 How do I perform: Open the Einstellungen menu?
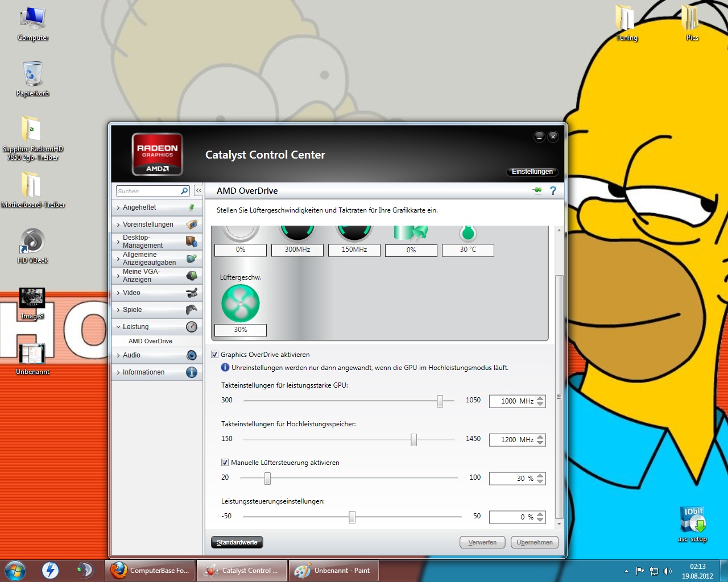click(x=532, y=172)
